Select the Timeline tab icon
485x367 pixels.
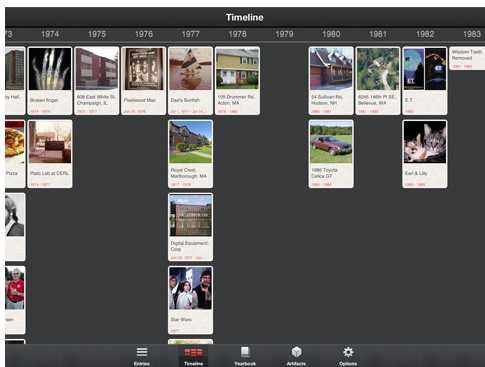click(193, 353)
